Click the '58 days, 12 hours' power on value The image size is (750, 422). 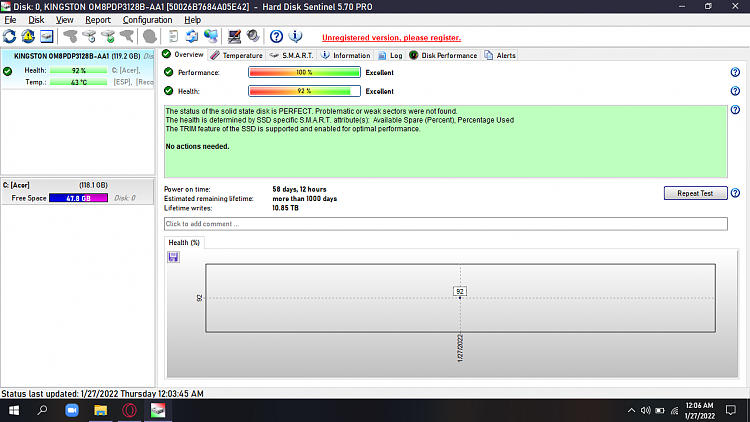point(299,189)
